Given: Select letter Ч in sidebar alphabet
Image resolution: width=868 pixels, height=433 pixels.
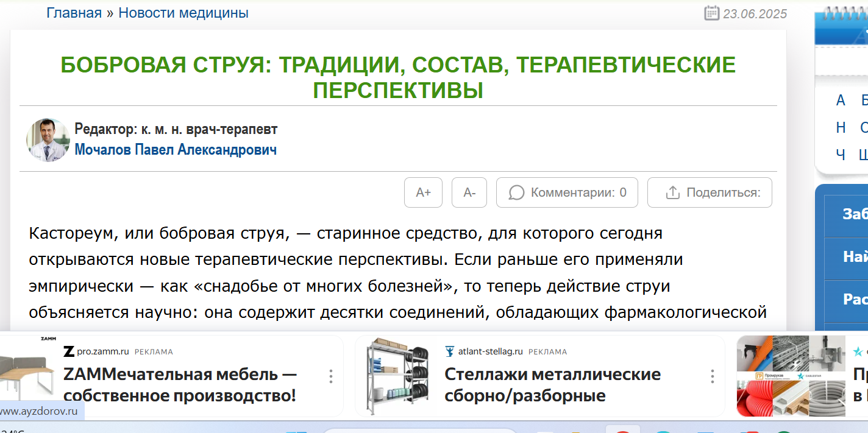Looking at the screenshot, I should (841, 155).
